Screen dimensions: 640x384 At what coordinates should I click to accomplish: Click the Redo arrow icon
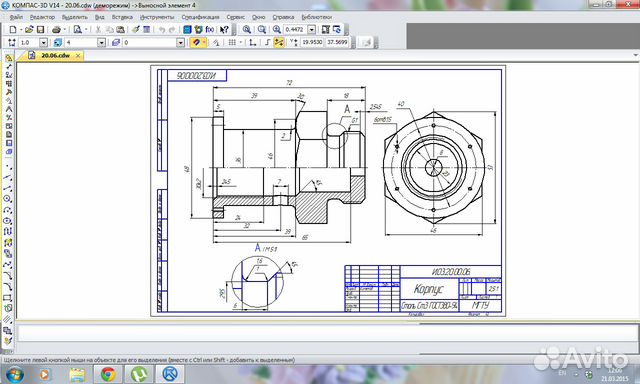pos(172,29)
